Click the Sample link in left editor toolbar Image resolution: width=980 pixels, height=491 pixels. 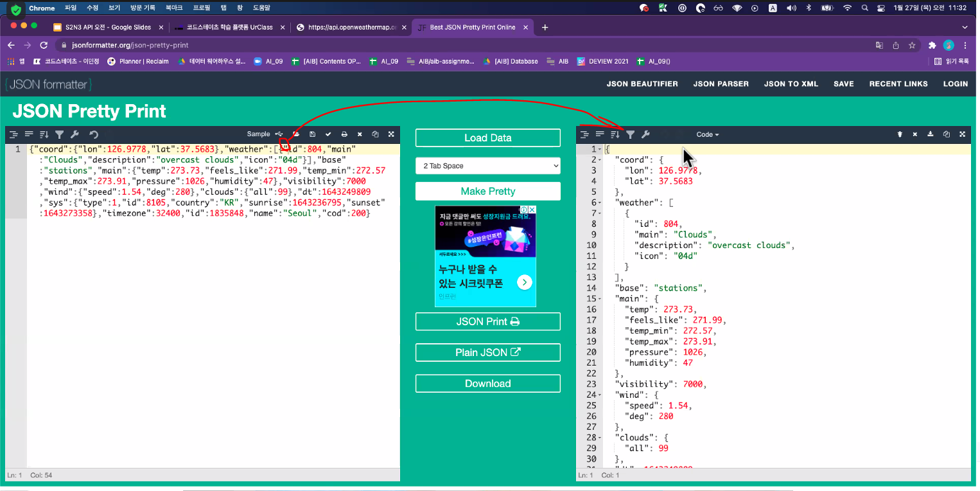click(x=259, y=134)
